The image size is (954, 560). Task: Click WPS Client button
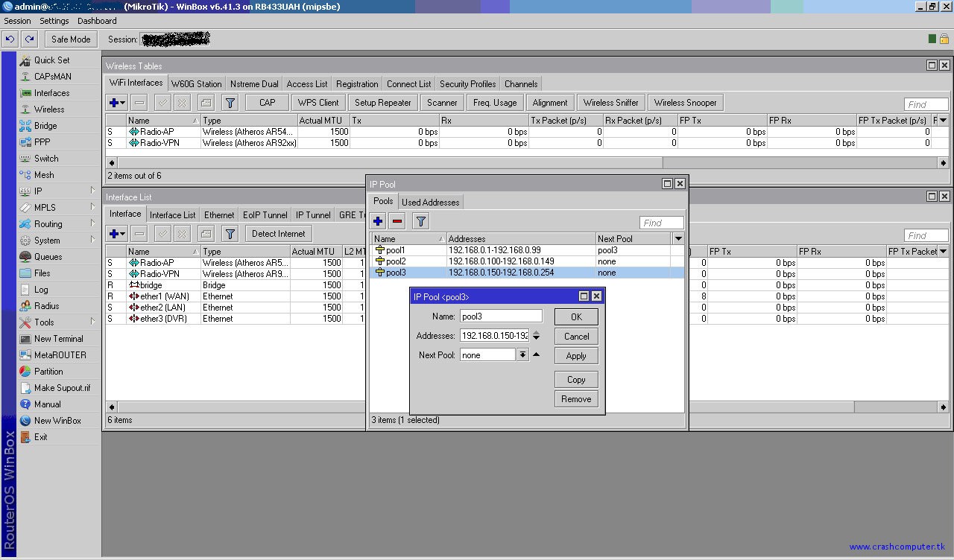(x=318, y=103)
